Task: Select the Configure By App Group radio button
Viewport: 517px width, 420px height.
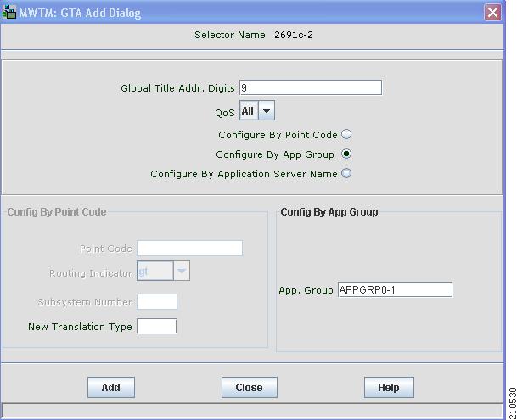Action: 346,154
